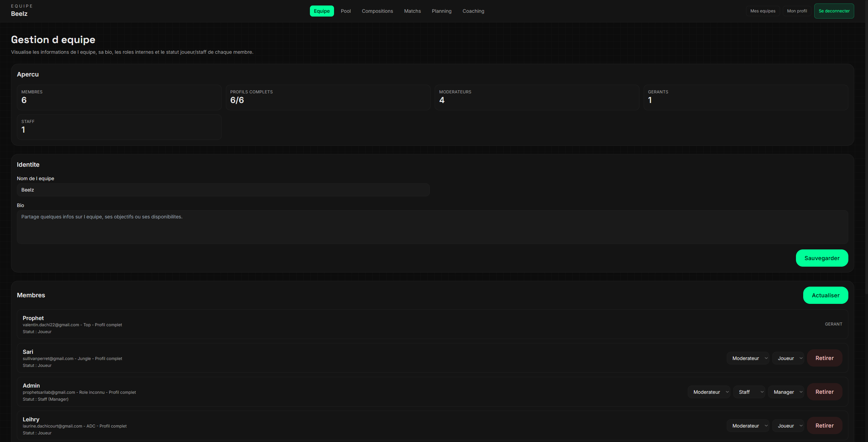This screenshot has width=868, height=442.
Task: Click the Sauvegarder button
Action: pyautogui.click(x=821, y=258)
